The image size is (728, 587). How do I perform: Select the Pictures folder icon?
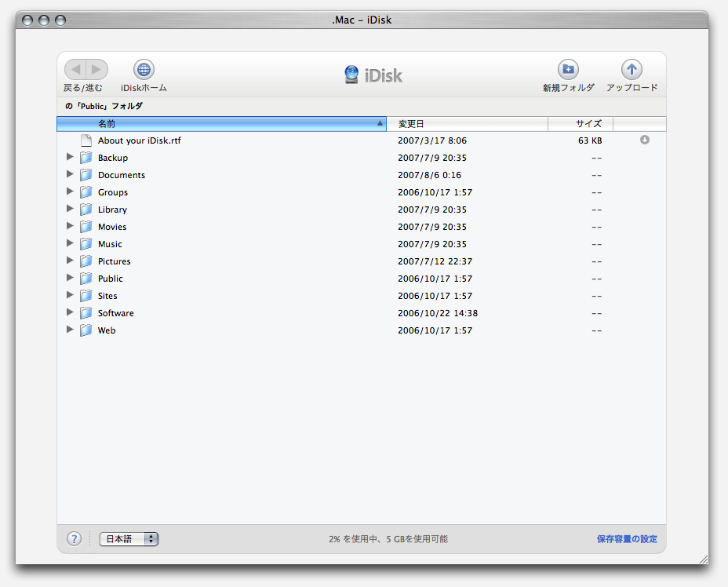coord(86,261)
